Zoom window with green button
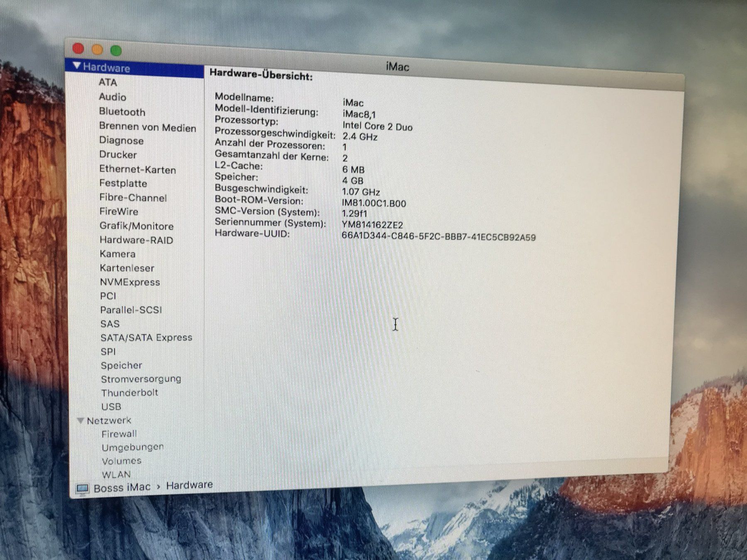The width and height of the screenshot is (747, 560). click(x=116, y=51)
